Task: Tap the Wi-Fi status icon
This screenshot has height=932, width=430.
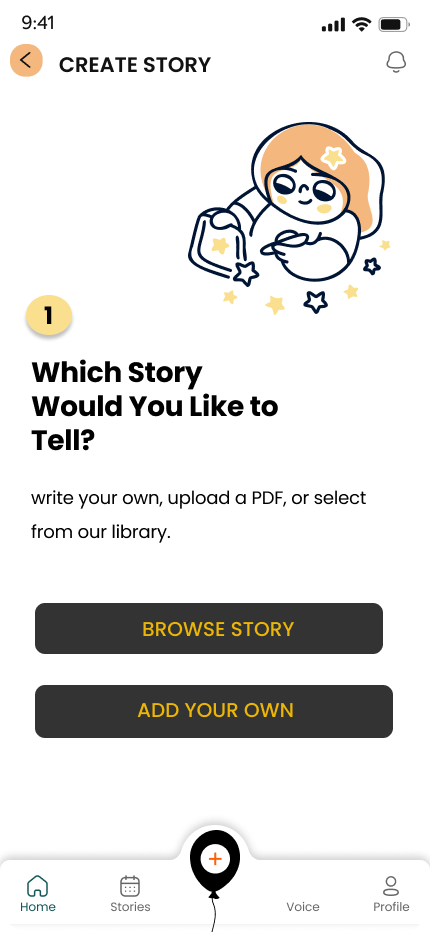Action: pyautogui.click(x=361, y=24)
